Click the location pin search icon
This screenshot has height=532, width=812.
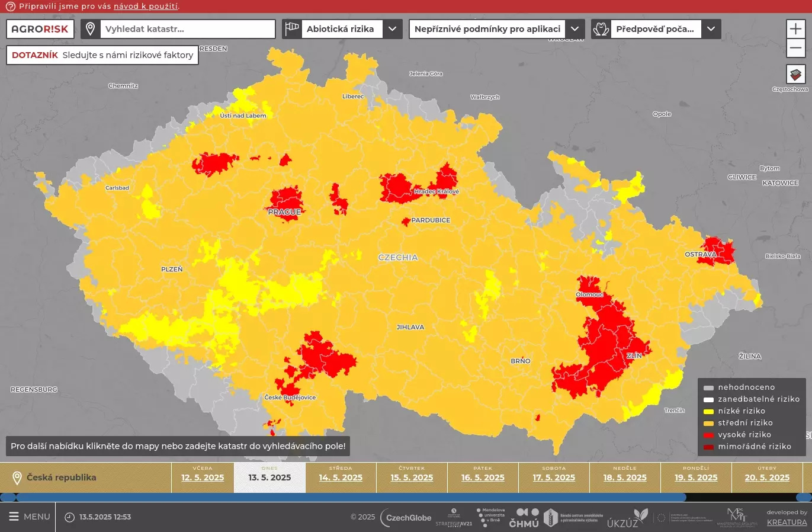[x=91, y=29]
